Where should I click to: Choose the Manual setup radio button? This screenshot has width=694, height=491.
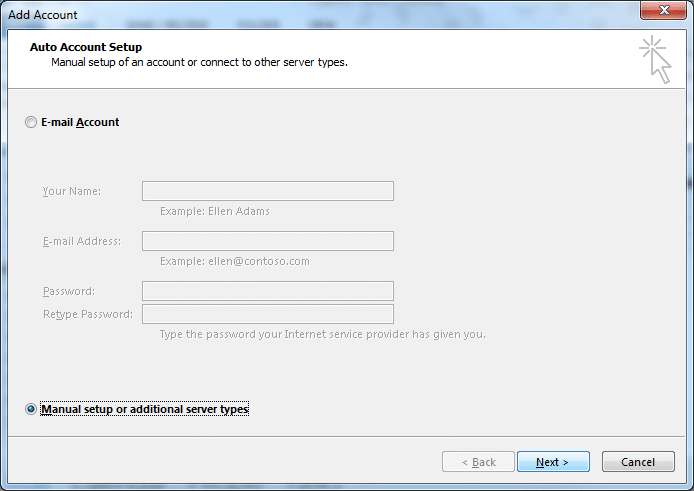[31, 409]
